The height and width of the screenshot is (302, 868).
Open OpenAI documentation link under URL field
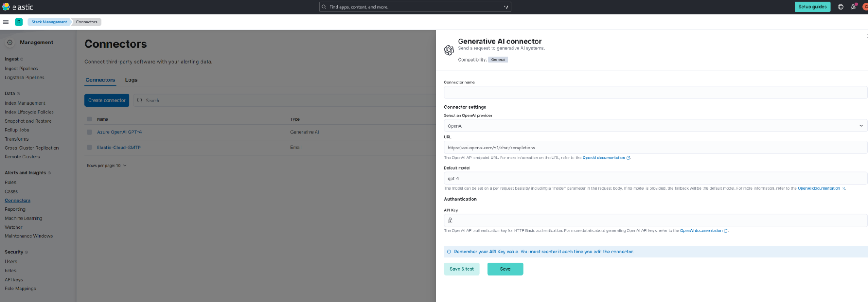tap(606, 158)
